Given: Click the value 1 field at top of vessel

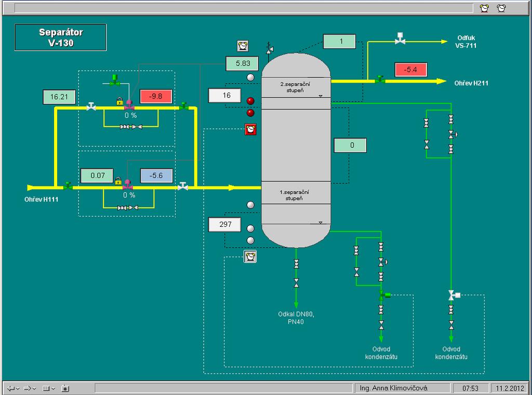Looking at the screenshot, I should pos(339,42).
